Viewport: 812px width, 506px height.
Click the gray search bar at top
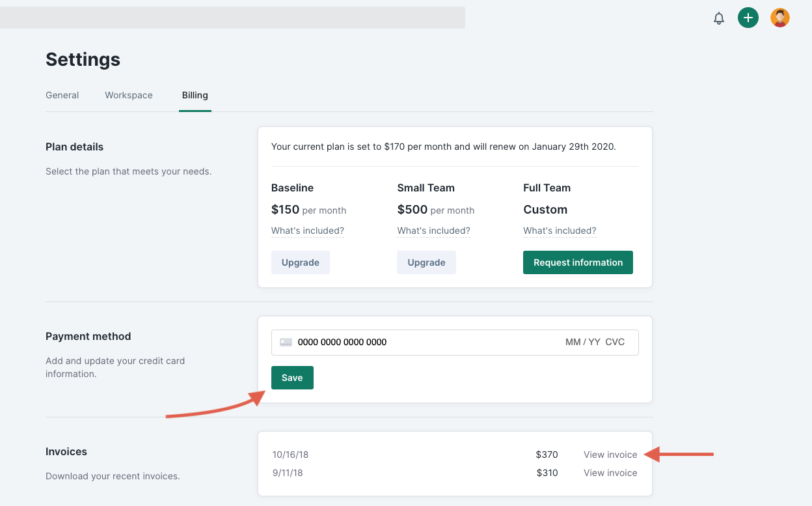[x=232, y=18]
